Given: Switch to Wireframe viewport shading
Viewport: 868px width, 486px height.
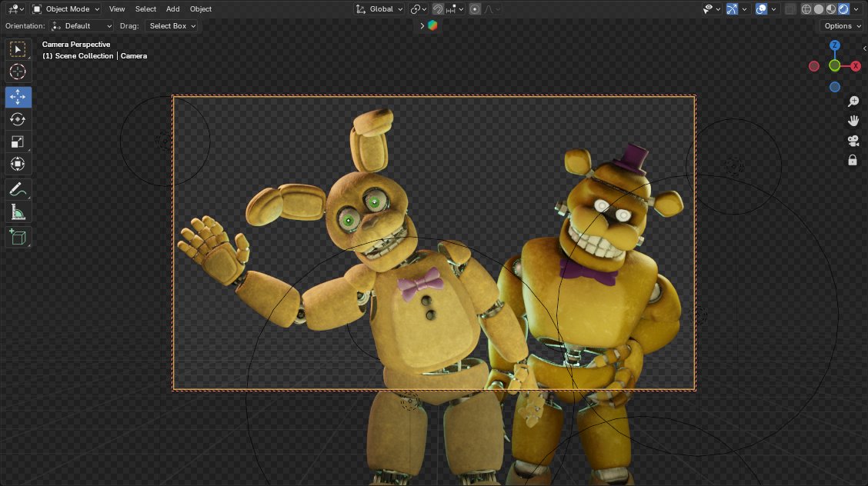Looking at the screenshot, I should [806, 9].
